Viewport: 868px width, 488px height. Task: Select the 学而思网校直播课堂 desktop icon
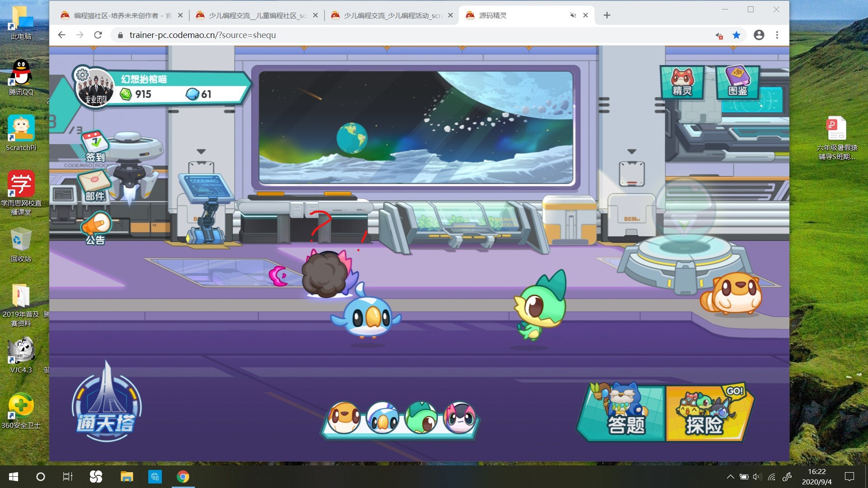[21, 193]
